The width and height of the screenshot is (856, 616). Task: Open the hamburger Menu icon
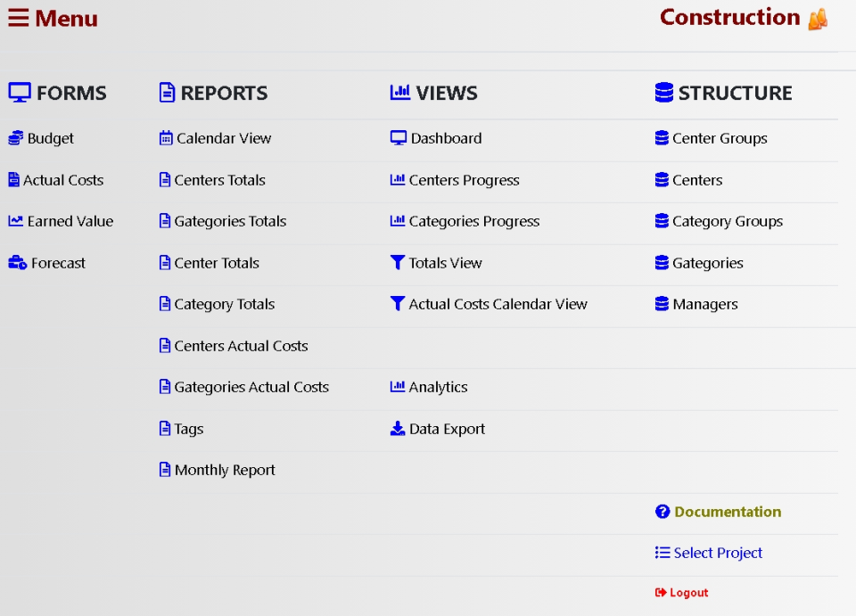pos(19,18)
